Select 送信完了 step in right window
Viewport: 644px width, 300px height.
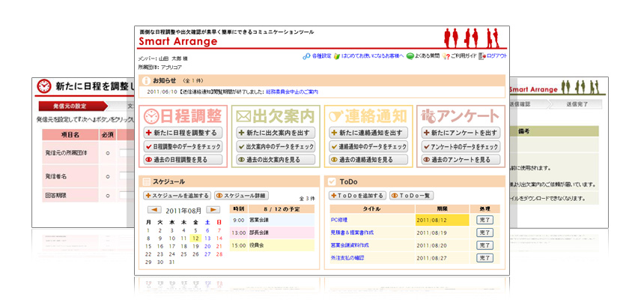click(x=577, y=104)
